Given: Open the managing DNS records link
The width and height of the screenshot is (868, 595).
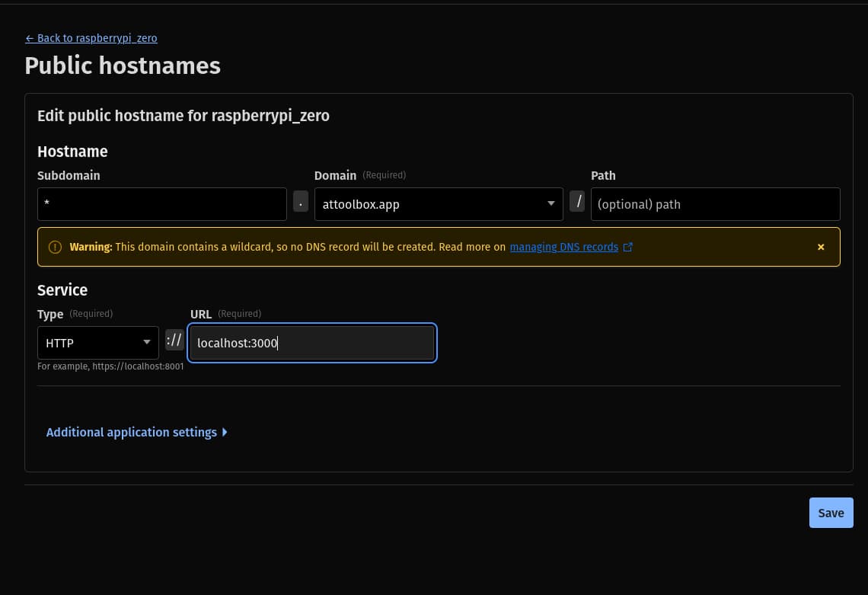Looking at the screenshot, I should pyautogui.click(x=563, y=247).
